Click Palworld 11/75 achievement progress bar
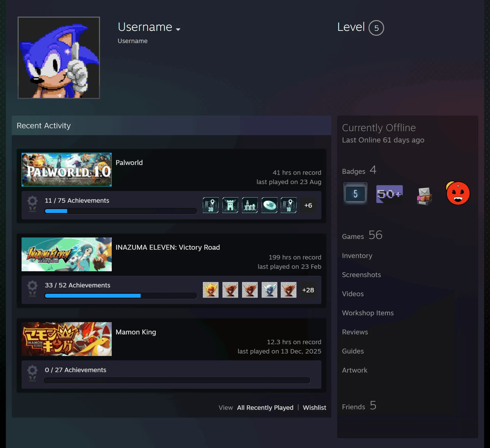490x448 pixels. click(121, 211)
